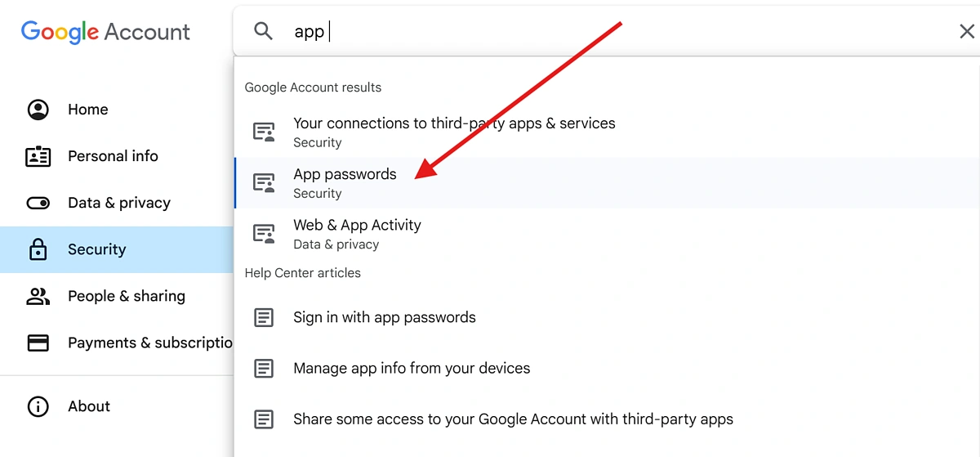The height and width of the screenshot is (457, 980).
Task: Click the Security padlock icon
Action: coord(38,249)
